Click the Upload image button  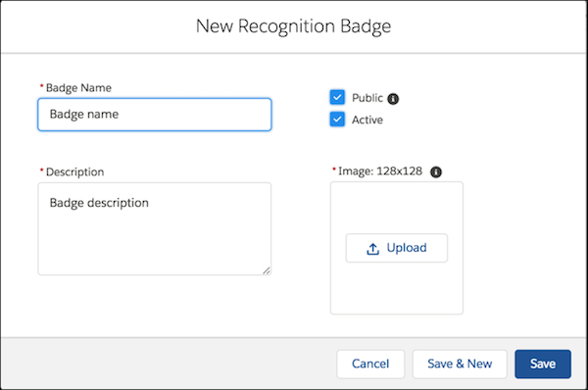tap(396, 248)
